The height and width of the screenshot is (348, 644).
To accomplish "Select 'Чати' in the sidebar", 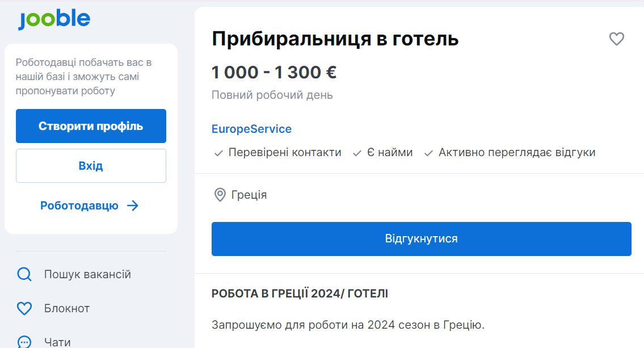I will [57, 341].
